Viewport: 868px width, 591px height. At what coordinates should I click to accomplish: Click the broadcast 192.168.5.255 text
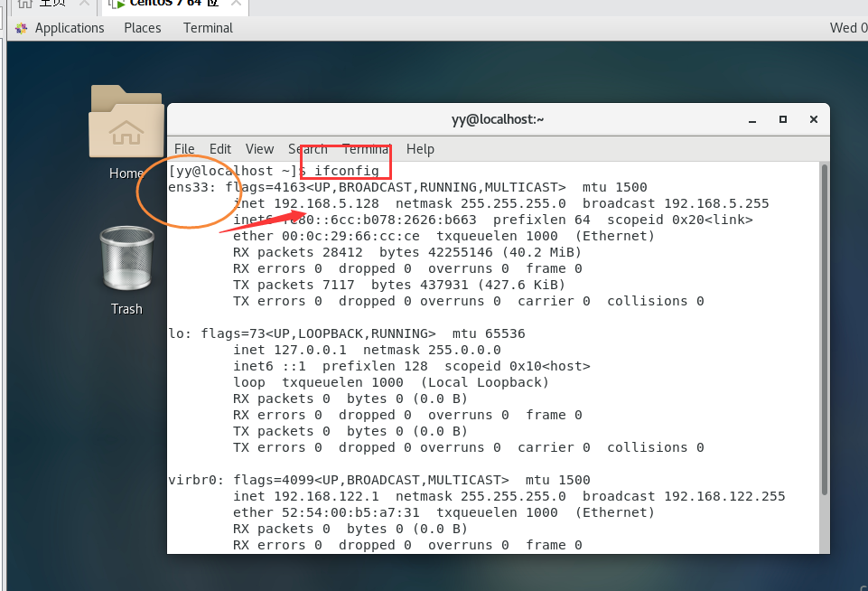pyautogui.click(x=676, y=204)
